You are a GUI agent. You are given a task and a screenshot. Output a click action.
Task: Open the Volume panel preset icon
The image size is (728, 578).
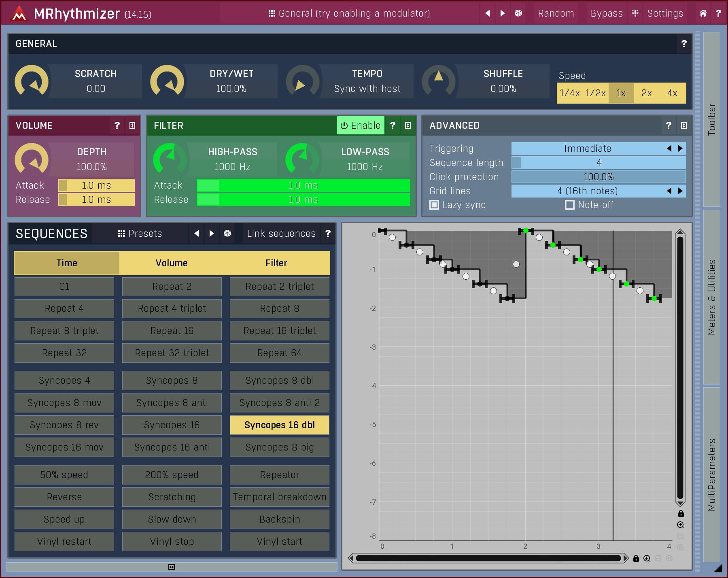[x=132, y=125]
